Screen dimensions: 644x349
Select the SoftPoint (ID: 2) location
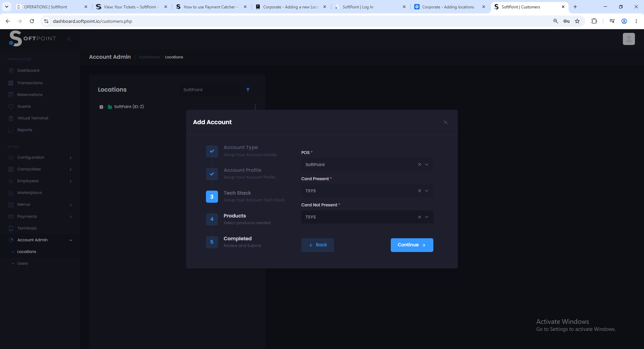pos(129,107)
